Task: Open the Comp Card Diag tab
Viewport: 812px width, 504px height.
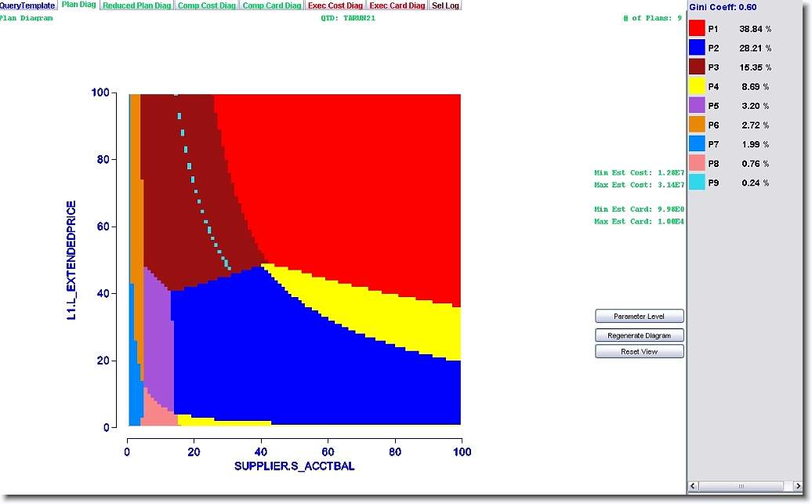Action: point(271,5)
